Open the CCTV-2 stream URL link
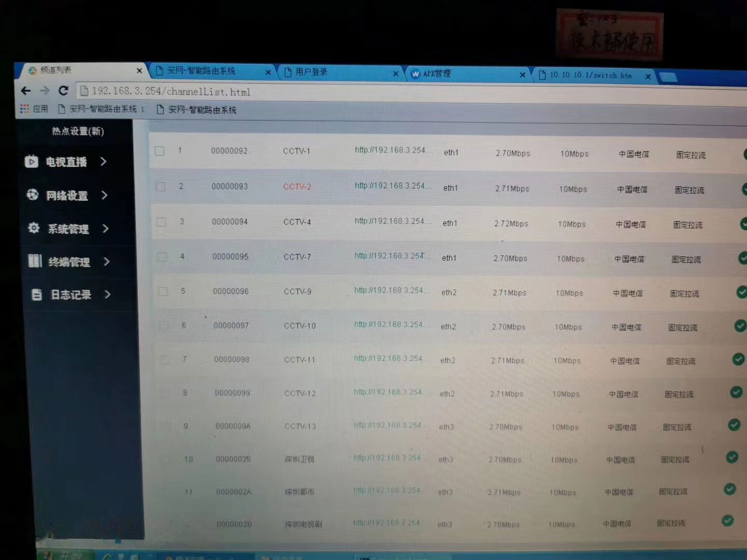This screenshot has width=747, height=560. pyautogui.click(x=392, y=186)
